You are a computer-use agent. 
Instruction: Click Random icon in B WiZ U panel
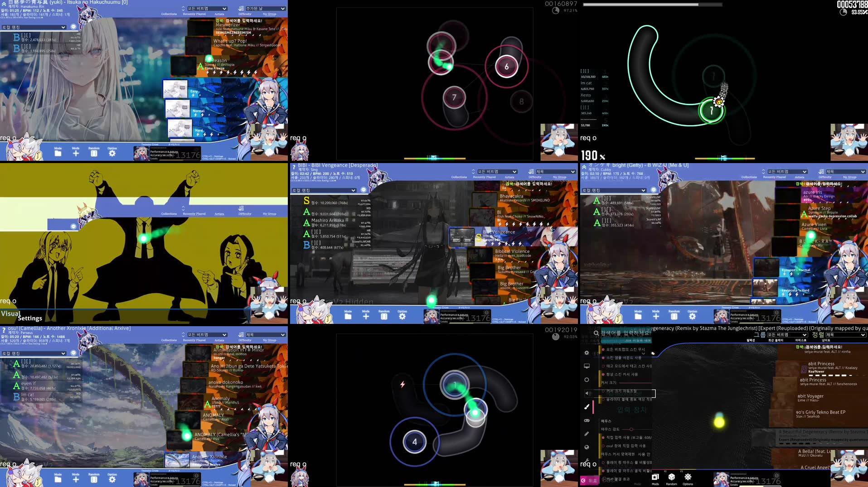674,316
